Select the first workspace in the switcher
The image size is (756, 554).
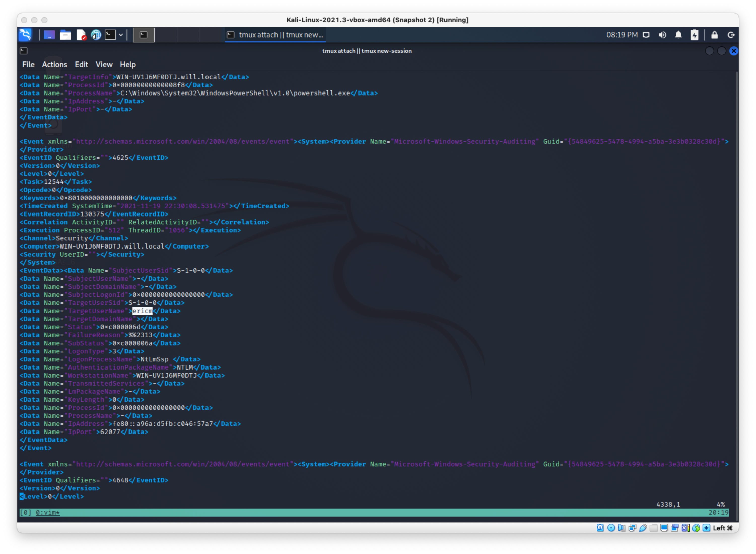coord(144,35)
